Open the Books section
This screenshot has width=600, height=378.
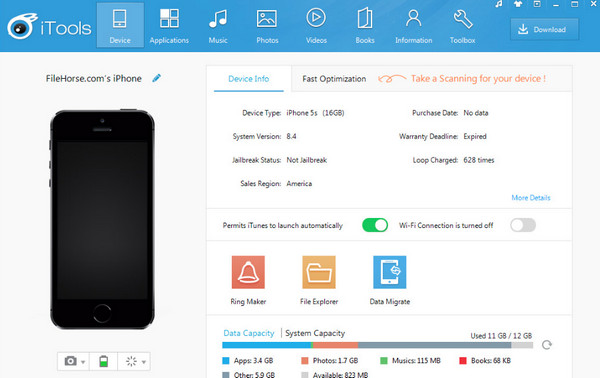click(x=365, y=26)
